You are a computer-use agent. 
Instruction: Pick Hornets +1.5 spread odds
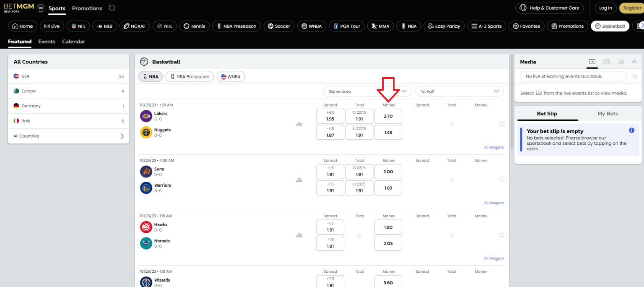point(330,243)
